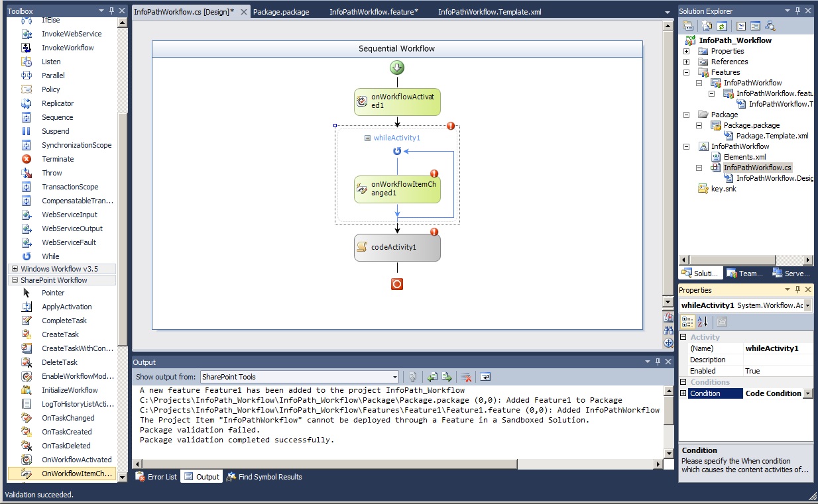Open the 'Show output from' dropdown
The height and width of the screenshot is (504, 818).
[396, 376]
